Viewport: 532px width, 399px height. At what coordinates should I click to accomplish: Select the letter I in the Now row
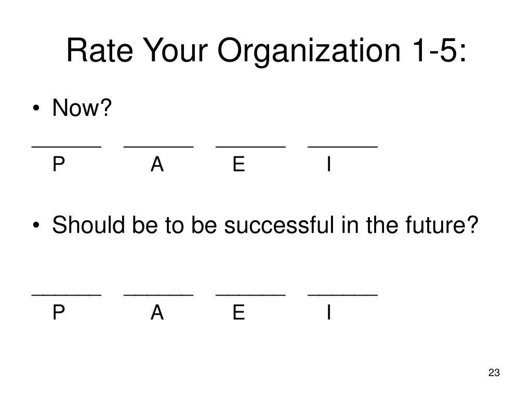click(x=329, y=164)
